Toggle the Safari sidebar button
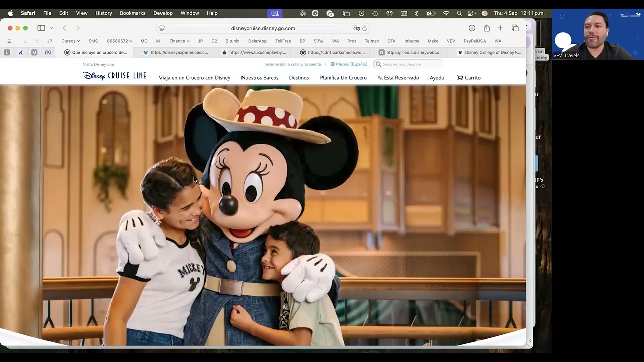The width and height of the screenshot is (644, 362). point(41,28)
